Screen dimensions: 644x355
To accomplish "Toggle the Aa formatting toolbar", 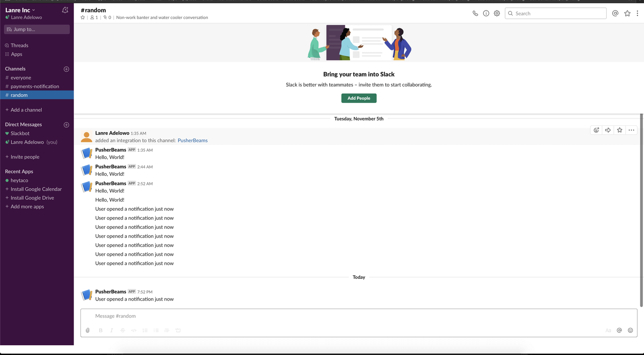I will tap(608, 330).
